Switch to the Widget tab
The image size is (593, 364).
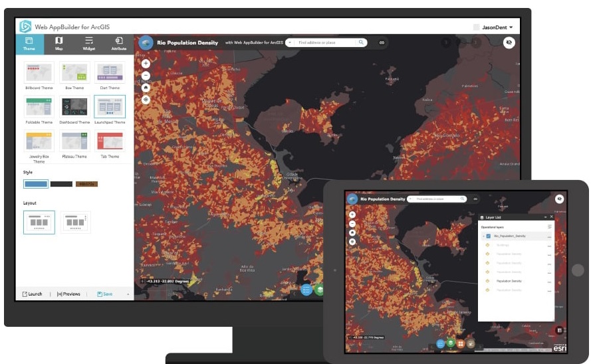click(89, 44)
